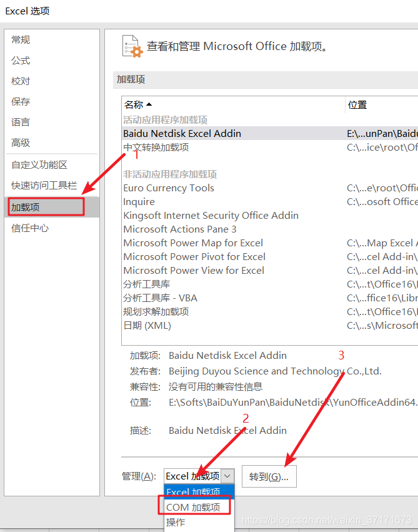This screenshot has width=418, height=532.
Task: Choose COM 加载项 in dropdown list
Action: 199,507
